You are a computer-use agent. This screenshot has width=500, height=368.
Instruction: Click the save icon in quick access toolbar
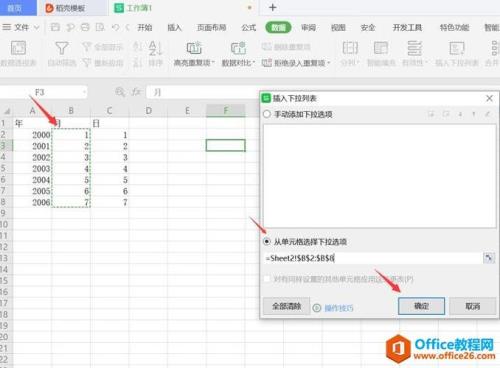click(x=55, y=27)
